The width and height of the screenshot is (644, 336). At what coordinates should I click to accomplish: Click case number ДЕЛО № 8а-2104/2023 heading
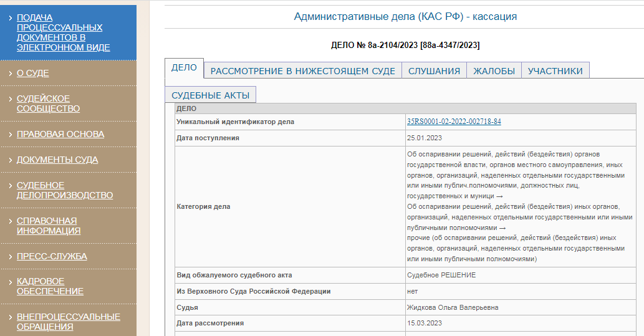[405, 45]
